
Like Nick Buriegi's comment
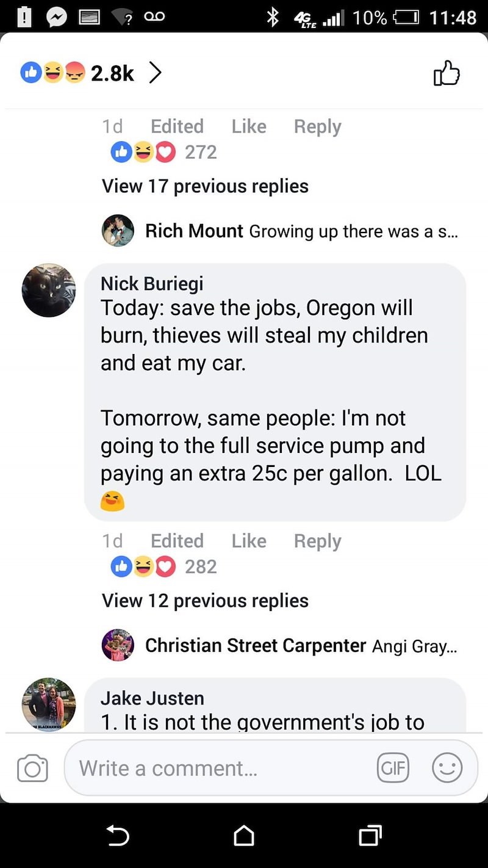[x=249, y=541]
